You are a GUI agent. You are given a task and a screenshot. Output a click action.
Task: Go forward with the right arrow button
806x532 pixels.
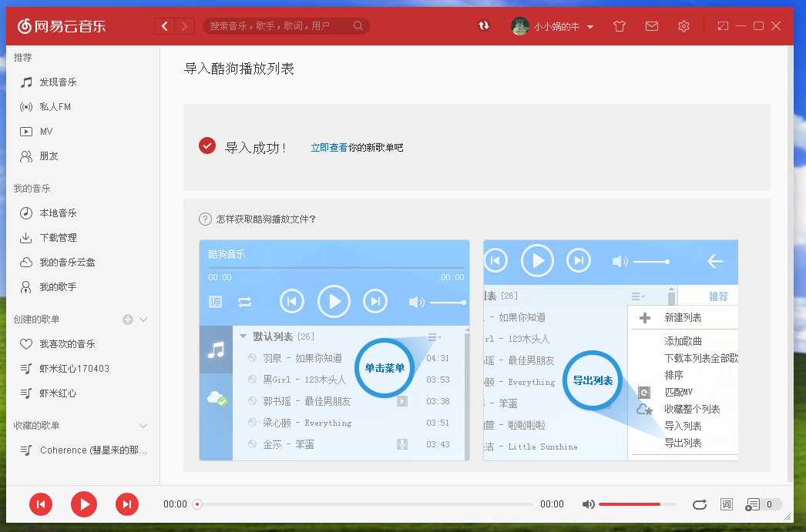[184, 25]
